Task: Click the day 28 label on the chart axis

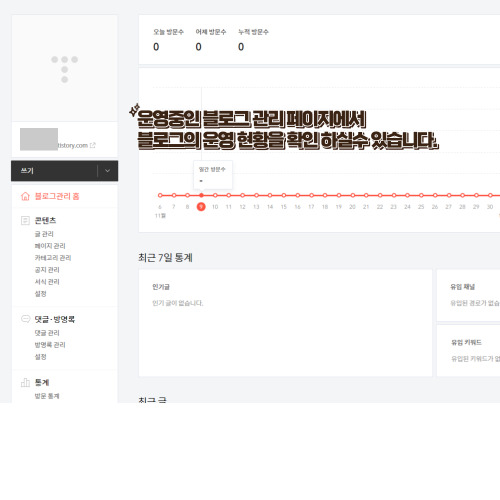Action: click(x=462, y=207)
